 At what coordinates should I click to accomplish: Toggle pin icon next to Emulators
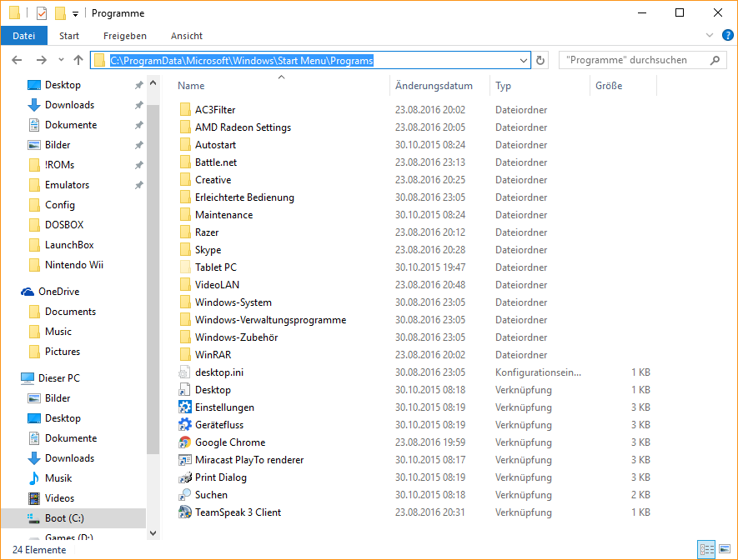pos(139,185)
